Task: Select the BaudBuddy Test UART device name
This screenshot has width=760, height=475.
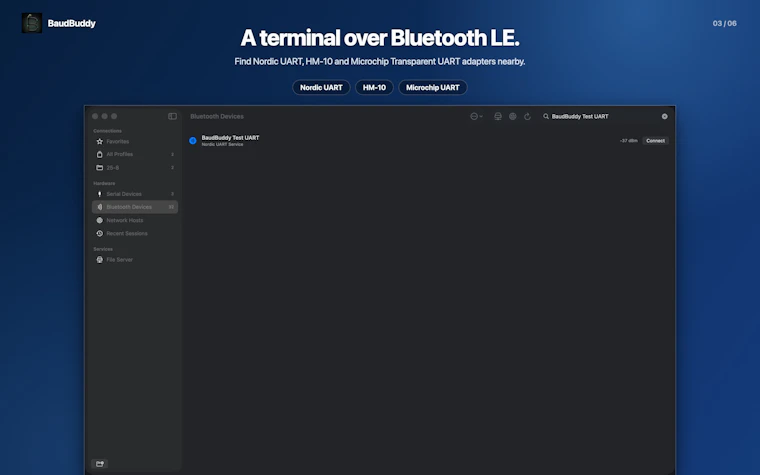Action: 230,138
